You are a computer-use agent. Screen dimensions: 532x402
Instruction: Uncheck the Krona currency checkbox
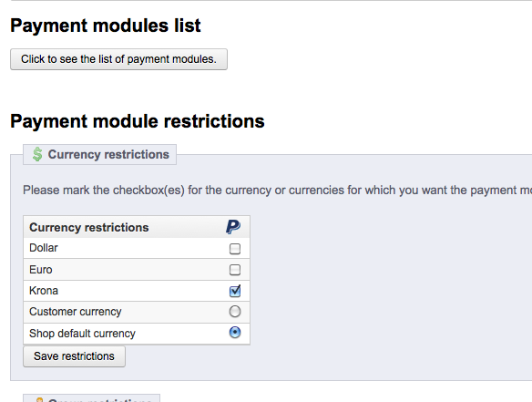[x=235, y=291]
